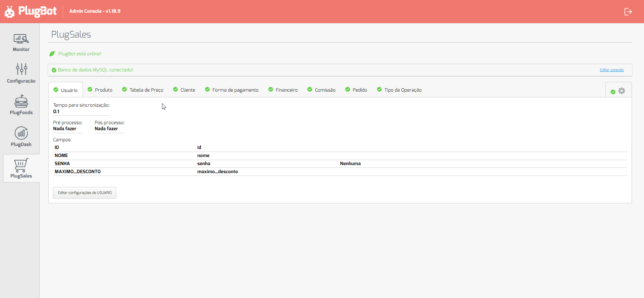Open the Tabela de Preço tab

click(x=143, y=90)
